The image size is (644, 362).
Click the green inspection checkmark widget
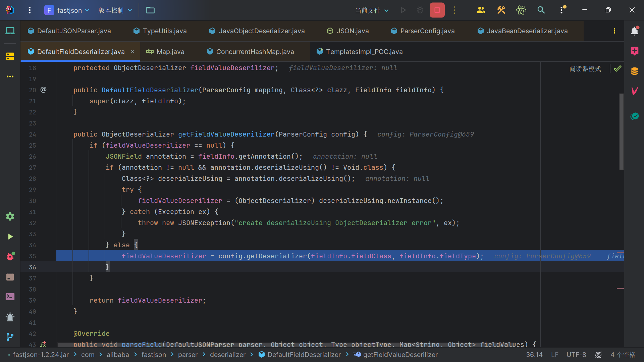click(617, 68)
